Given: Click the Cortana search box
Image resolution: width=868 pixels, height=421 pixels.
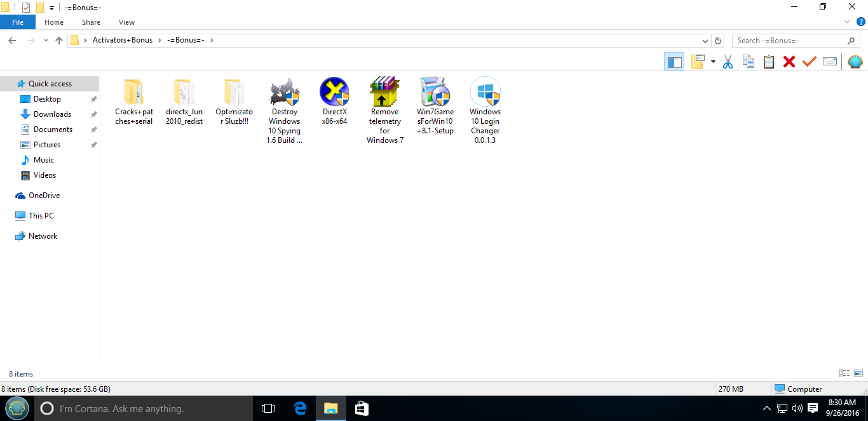Looking at the screenshot, I should (143, 408).
